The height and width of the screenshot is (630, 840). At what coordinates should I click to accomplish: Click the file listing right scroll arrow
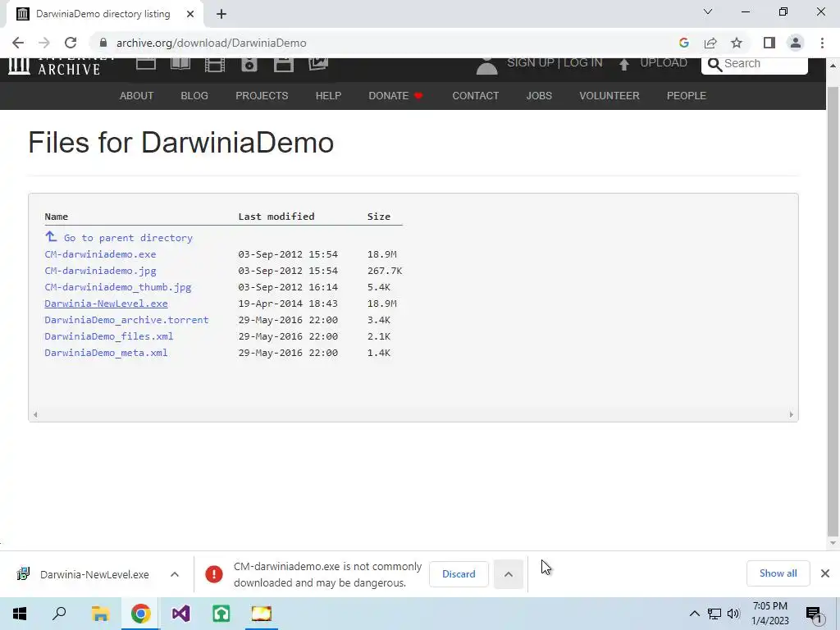792,414
